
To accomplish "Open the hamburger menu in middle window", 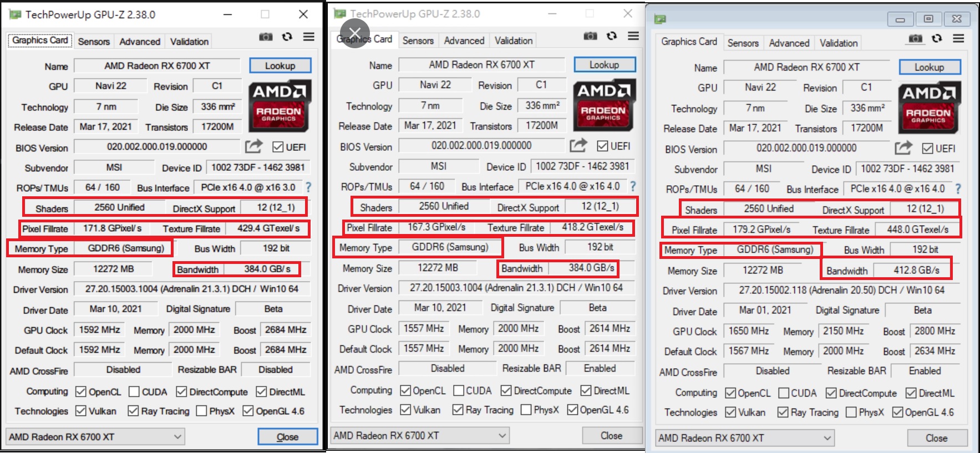I will click(x=633, y=35).
